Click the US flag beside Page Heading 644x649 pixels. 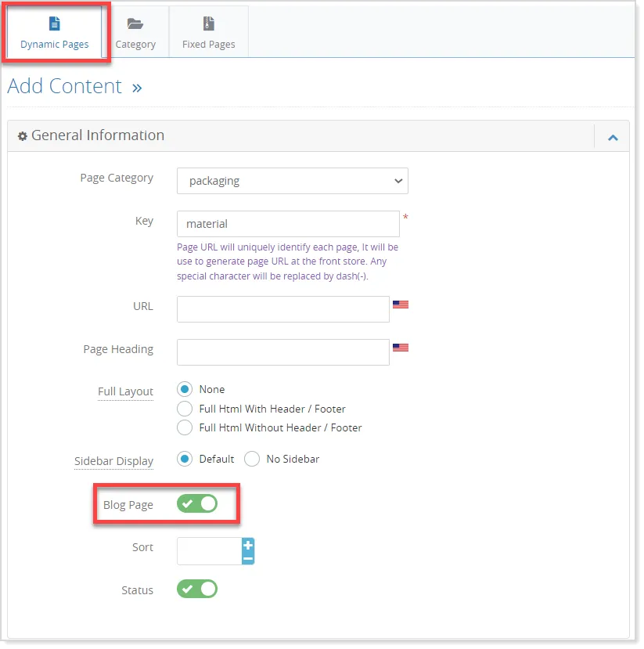[400, 348]
